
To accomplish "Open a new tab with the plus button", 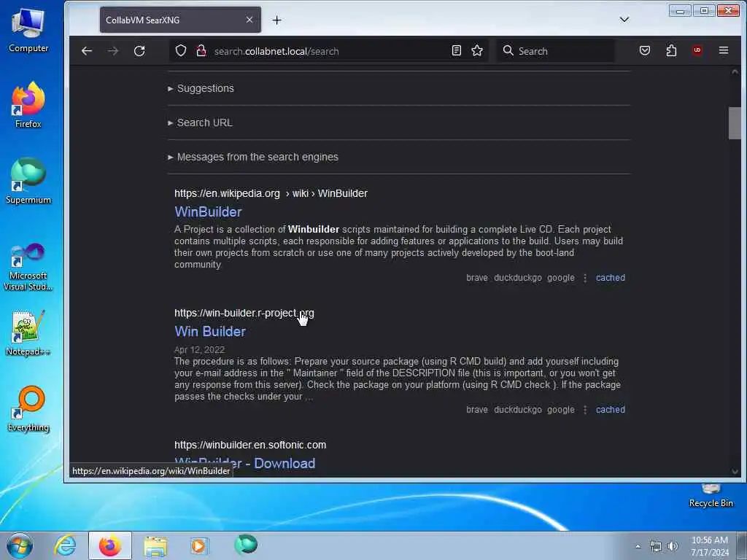I will [276, 20].
